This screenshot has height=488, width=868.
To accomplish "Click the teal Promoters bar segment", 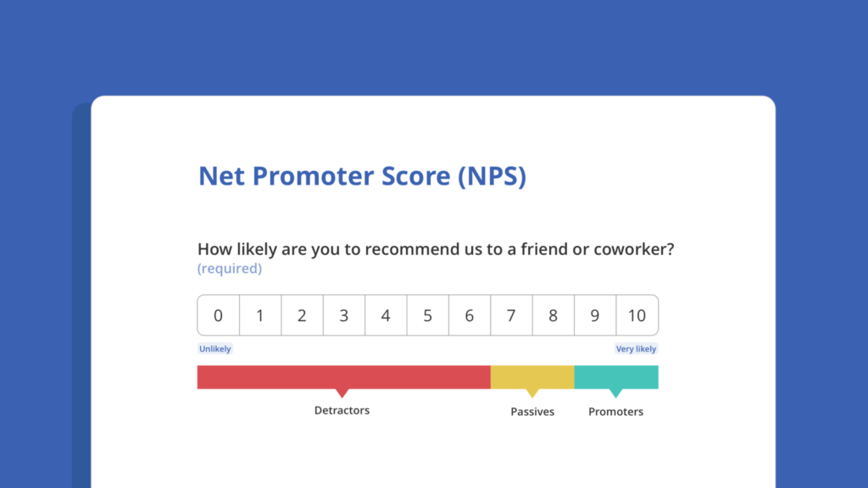I will pos(616,377).
